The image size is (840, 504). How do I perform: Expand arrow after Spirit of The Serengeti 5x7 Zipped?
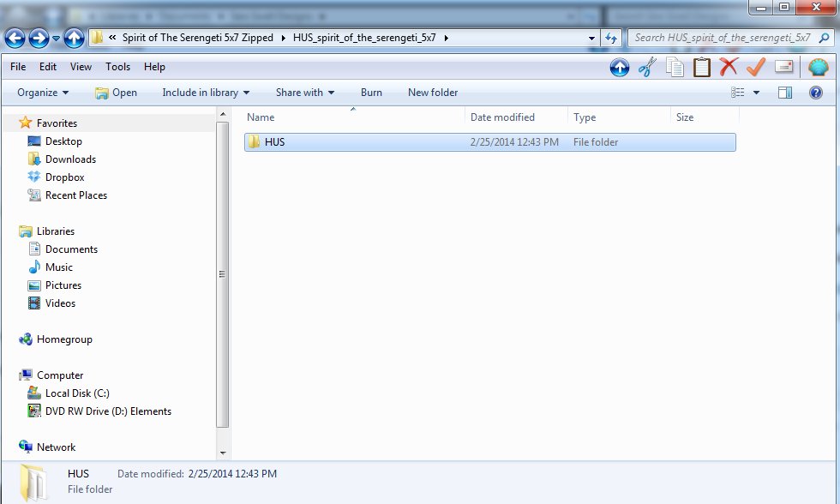coord(283,38)
